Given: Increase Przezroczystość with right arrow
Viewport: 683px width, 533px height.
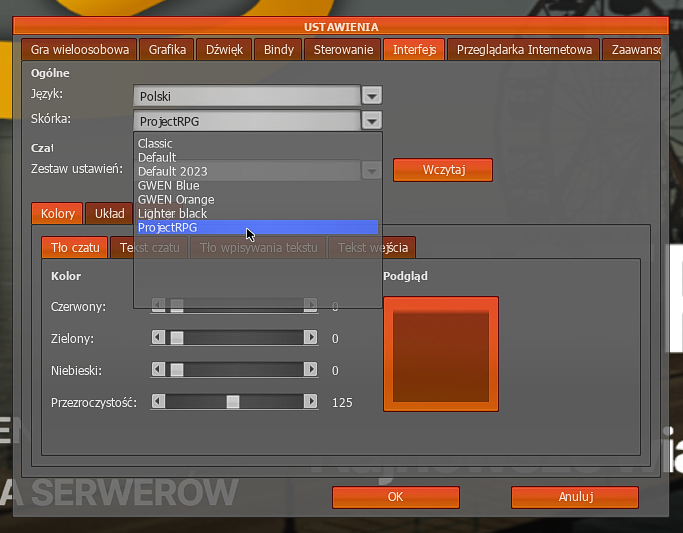Looking at the screenshot, I should point(310,401).
